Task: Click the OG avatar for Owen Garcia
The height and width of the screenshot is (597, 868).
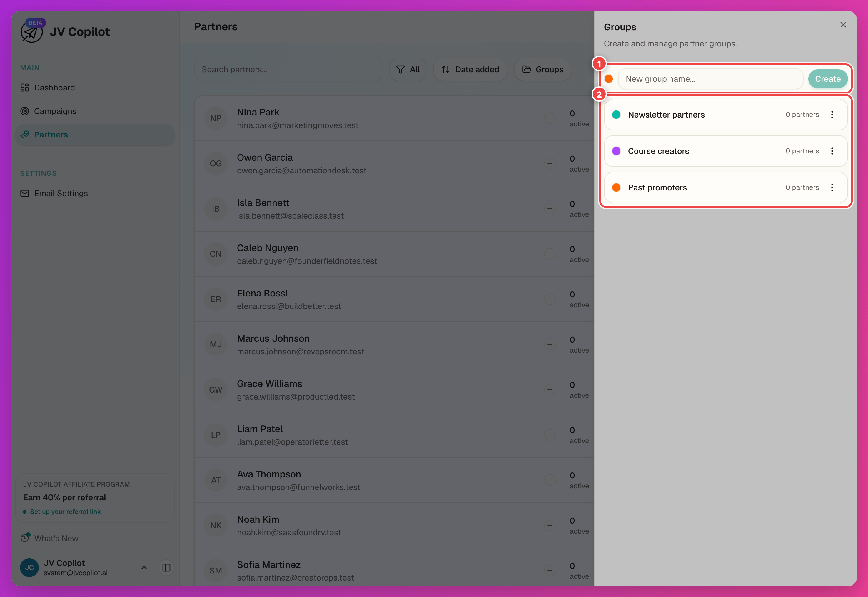Action: [216, 163]
